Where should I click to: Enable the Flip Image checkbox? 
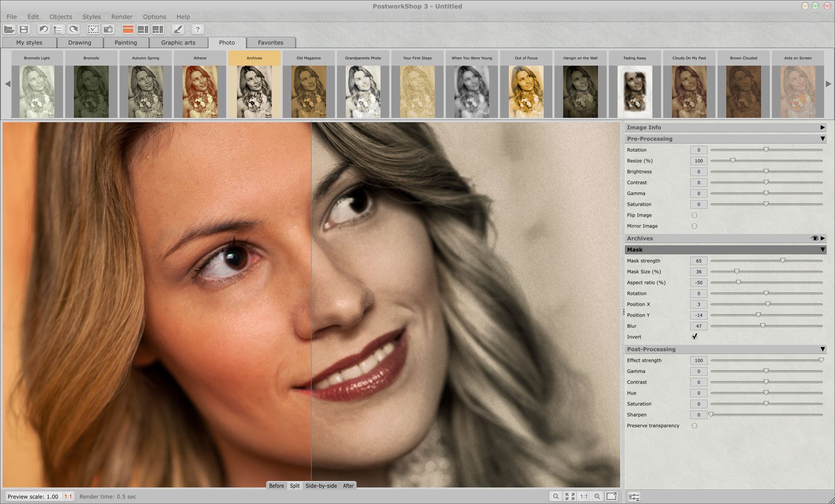click(694, 215)
